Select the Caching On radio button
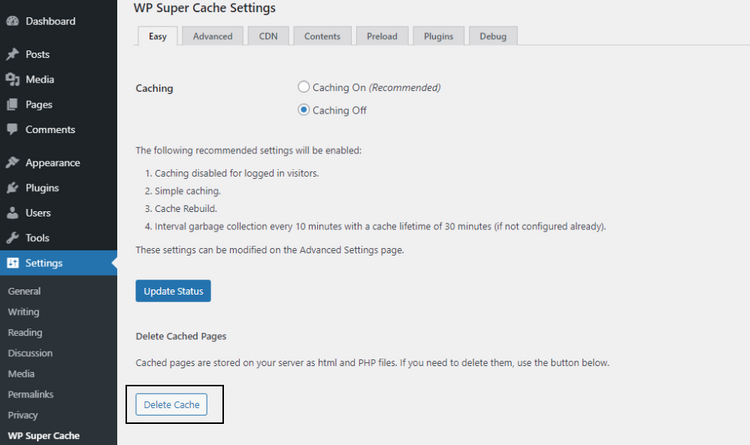Viewport: 750px width, 445px height. 304,87
